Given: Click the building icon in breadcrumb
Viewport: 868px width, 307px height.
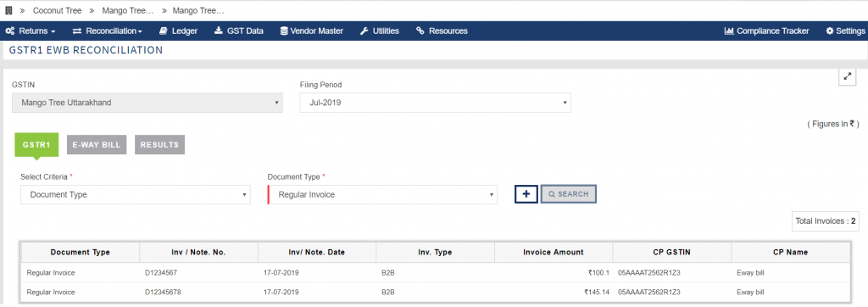Looking at the screenshot, I should click(x=8, y=10).
